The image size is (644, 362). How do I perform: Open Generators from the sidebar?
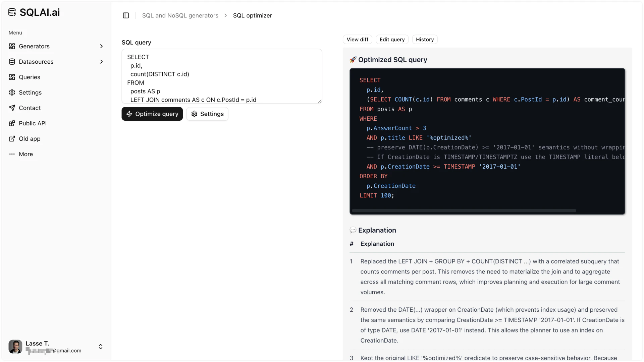pyautogui.click(x=35, y=46)
